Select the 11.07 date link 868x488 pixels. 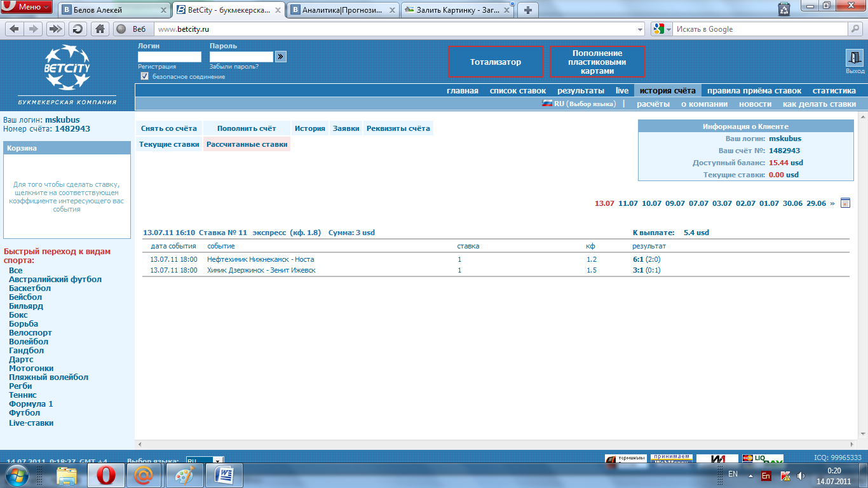(x=628, y=203)
